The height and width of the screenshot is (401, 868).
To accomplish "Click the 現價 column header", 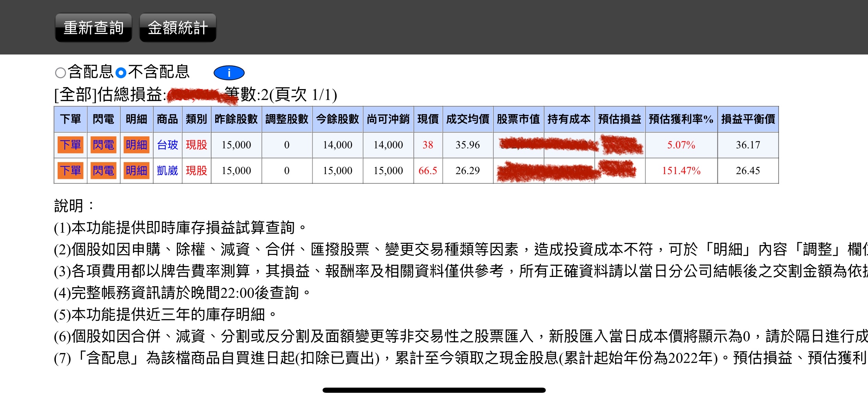I will pyautogui.click(x=427, y=119).
